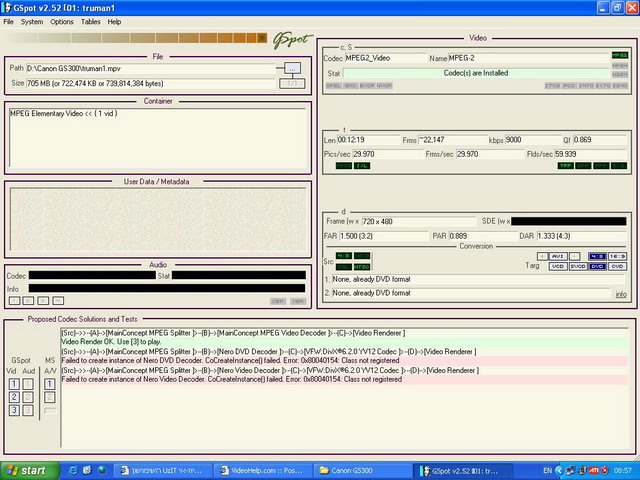Run GSpot video test 1
This screenshot has width=640, height=480.
[14, 384]
